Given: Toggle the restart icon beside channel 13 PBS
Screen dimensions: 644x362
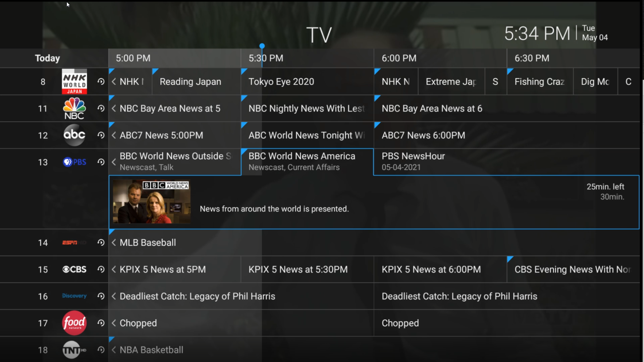Looking at the screenshot, I should point(101,162).
